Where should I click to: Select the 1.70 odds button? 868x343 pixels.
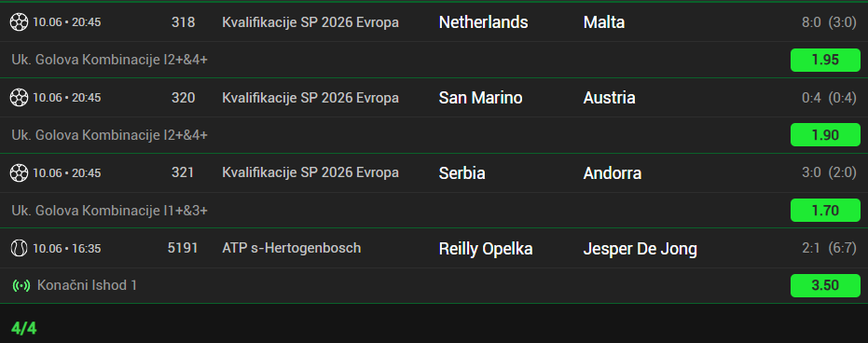click(825, 211)
